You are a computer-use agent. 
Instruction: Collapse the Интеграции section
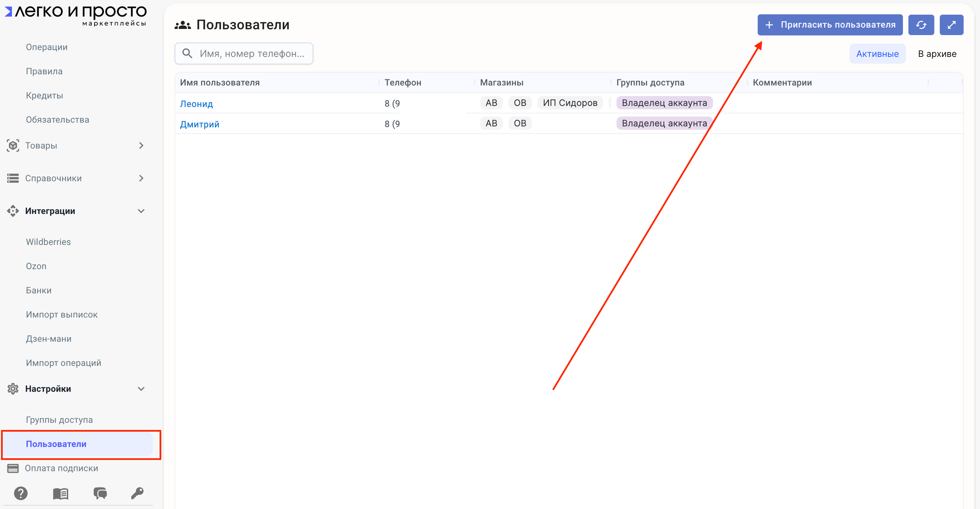pyautogui.click(x=141, y=211)
